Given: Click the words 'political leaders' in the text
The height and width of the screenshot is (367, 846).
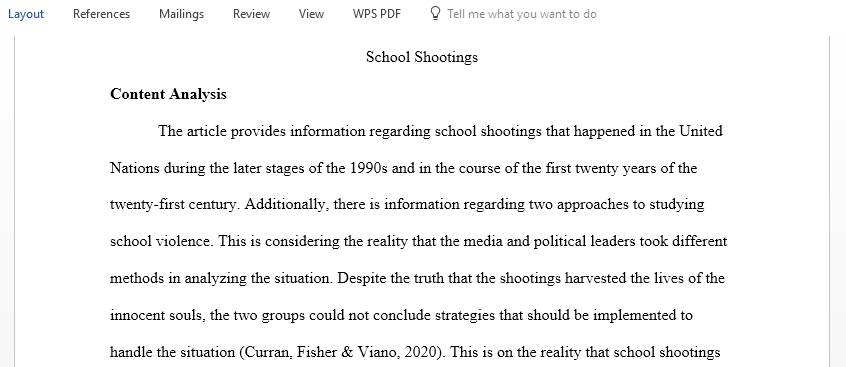Looking at the screenshot, I should coord(584,241).
